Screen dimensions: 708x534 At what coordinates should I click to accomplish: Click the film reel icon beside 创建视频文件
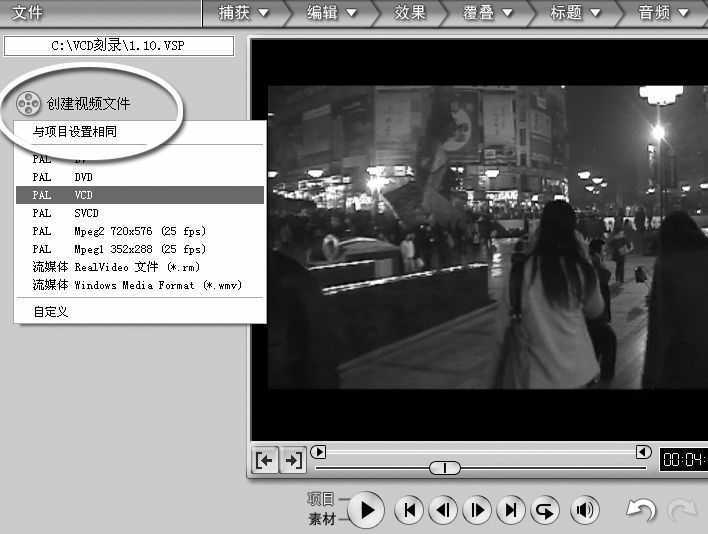(29, 103)
